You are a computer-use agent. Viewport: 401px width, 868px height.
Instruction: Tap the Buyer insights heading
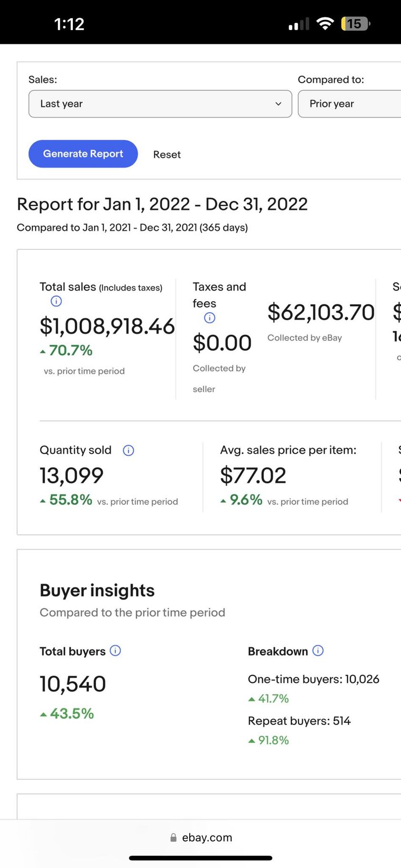97,590
